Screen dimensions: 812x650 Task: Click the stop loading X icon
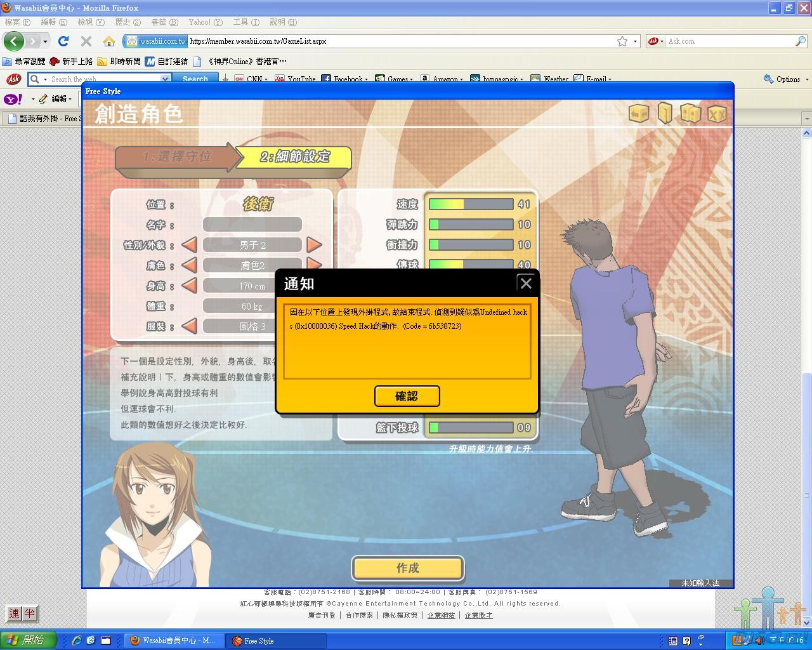[86, 41]
